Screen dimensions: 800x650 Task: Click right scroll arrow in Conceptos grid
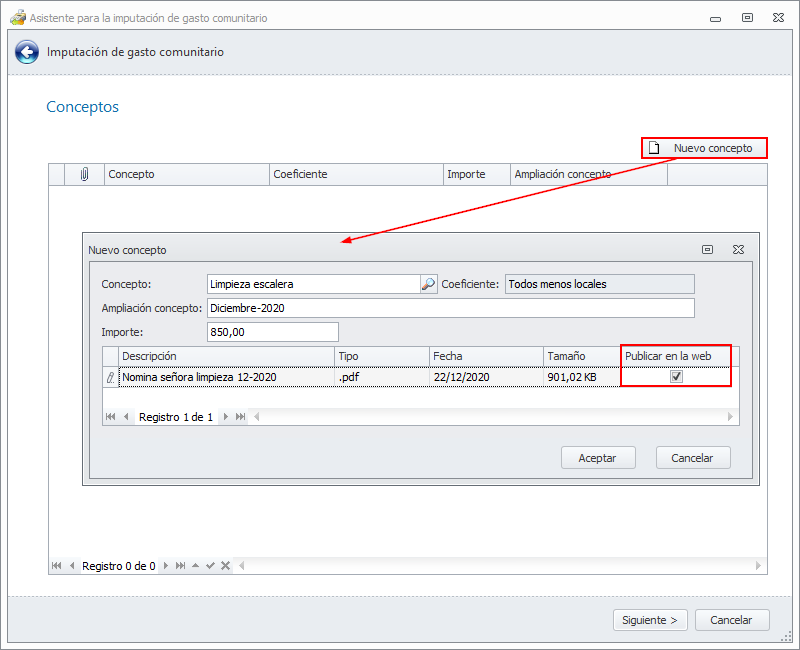pyautogui.click(x=758, y=566)
